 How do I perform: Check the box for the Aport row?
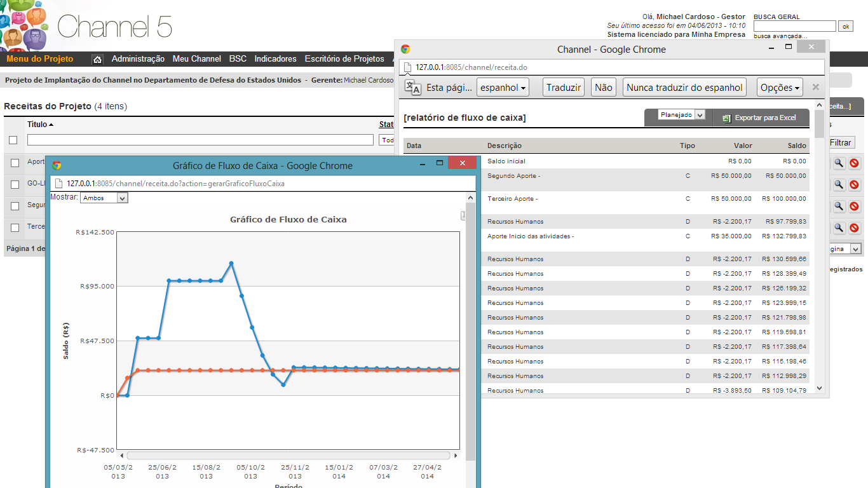click(x=15, y=163)
